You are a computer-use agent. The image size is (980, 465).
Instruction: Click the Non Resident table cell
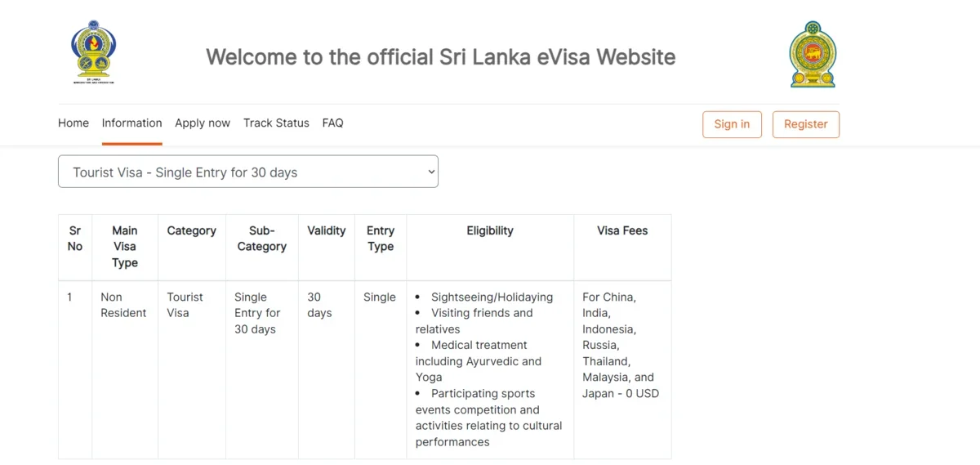point(123,305)
